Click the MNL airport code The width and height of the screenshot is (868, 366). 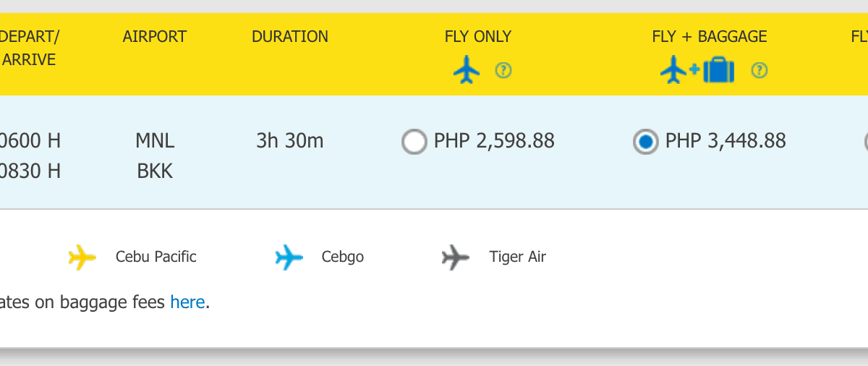coord(155,140)
